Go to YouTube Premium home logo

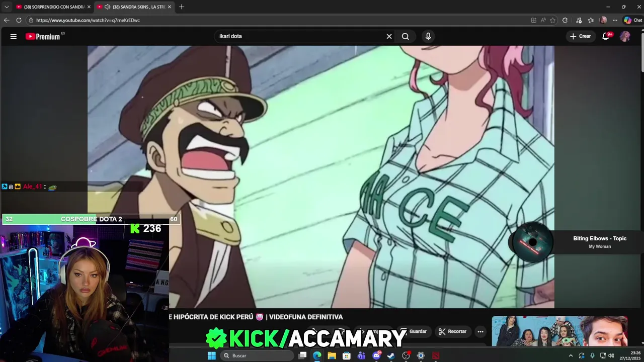coord(43,36)
